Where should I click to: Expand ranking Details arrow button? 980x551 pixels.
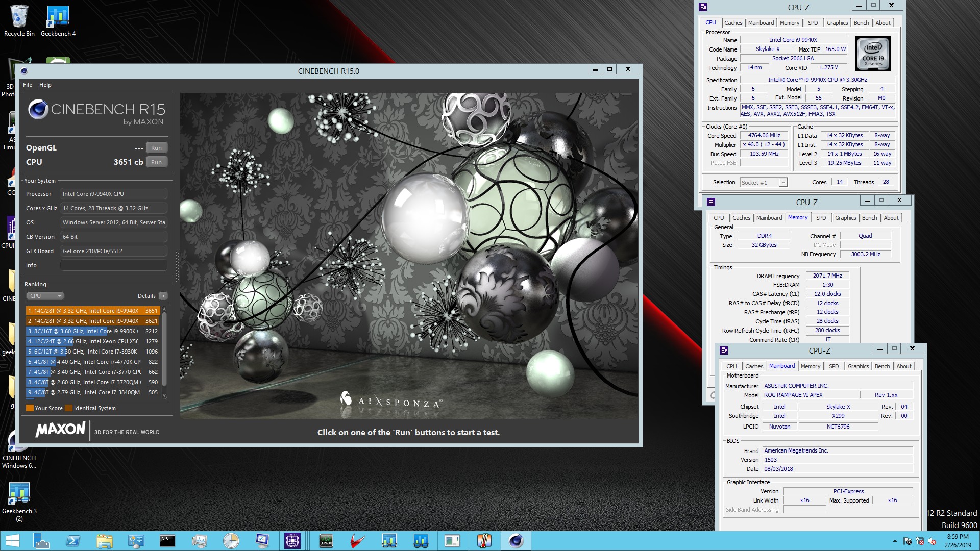(163, 296)
